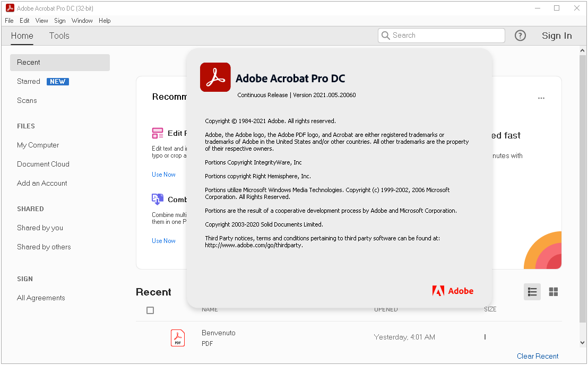Click Clear Recent link

[538, 356]
